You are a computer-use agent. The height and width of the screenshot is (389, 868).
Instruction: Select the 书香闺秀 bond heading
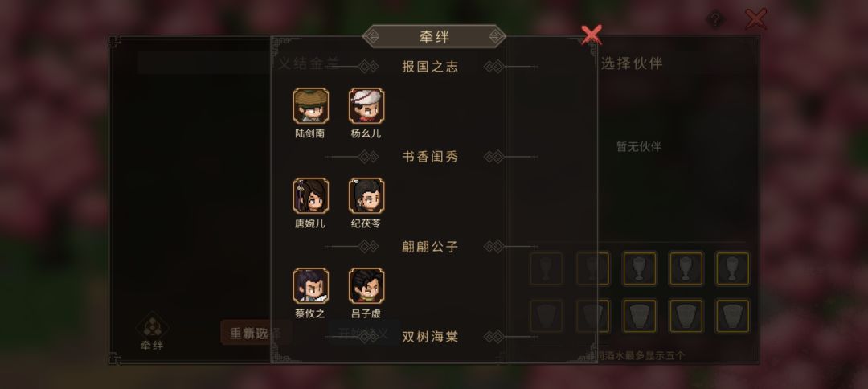coord(430,158)
